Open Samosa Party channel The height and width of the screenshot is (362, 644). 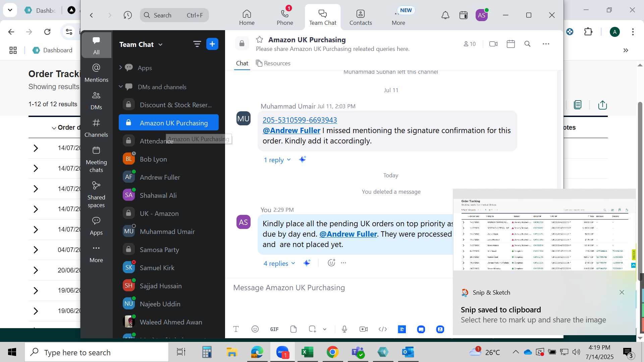169,250
